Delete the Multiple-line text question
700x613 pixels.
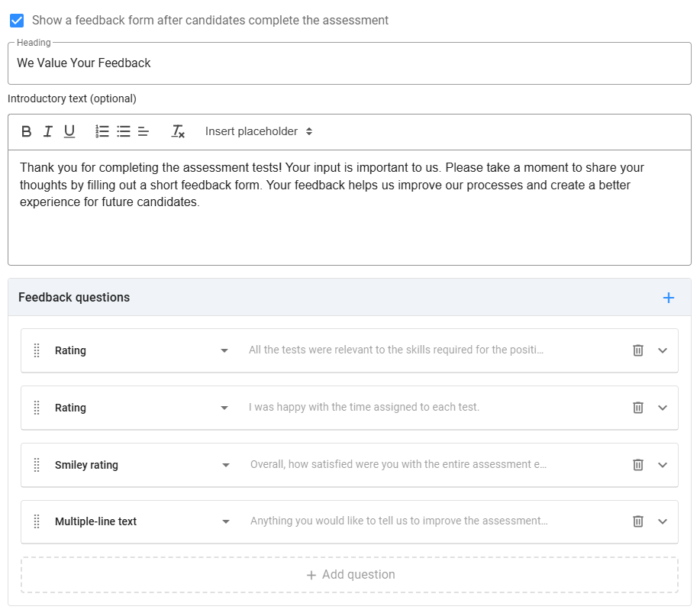pyautogui.click(x=638, y=521)
